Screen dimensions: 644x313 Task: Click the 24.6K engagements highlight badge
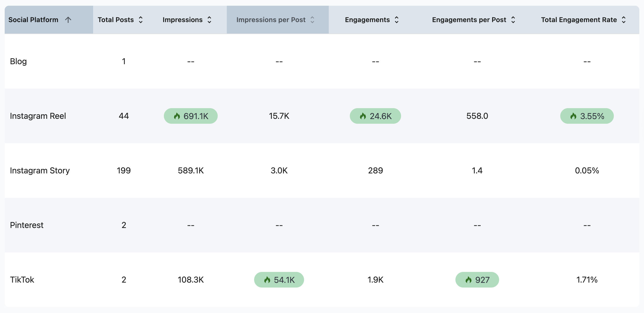coord(375,116)
